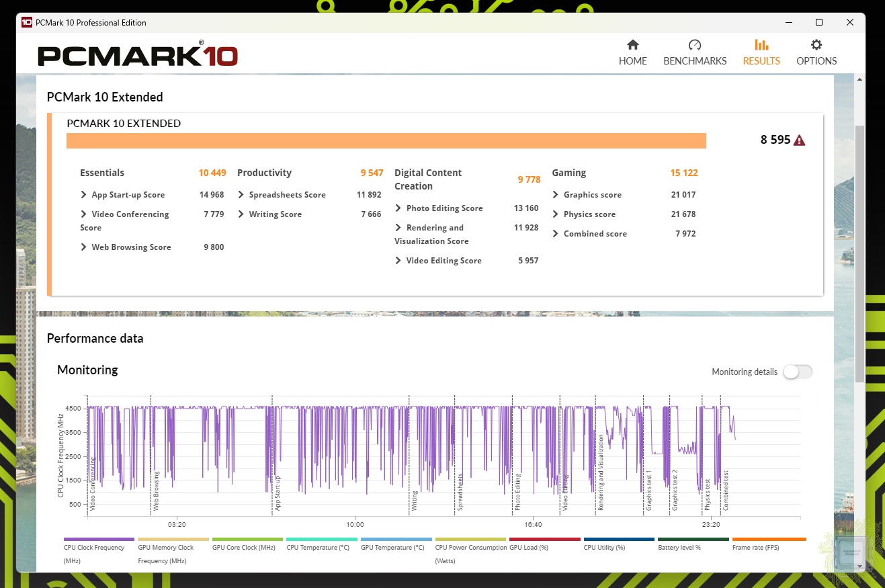
Task: Click the PCMark 10 app icon in title bar
Action: click(x=27, y=22)
